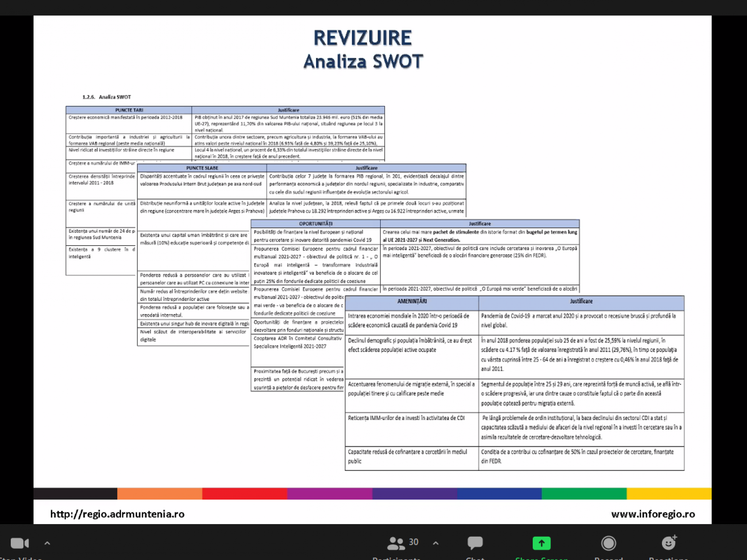Click the '1.2.6. Analiza SWOT' section label
Viewport: 747px width, 560px height.
[x=106, y=97]
